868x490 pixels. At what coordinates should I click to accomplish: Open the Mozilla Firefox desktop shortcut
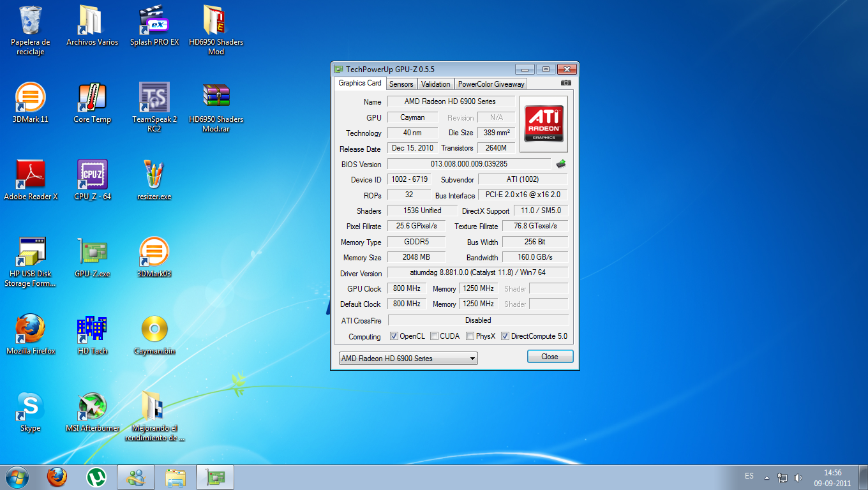tap(31, 334)
